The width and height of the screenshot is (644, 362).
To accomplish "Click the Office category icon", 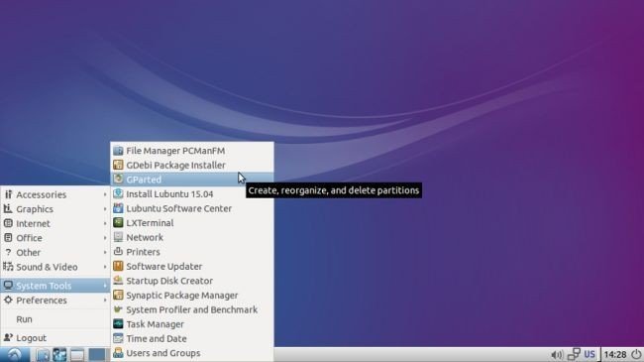I will click(8, 238).
